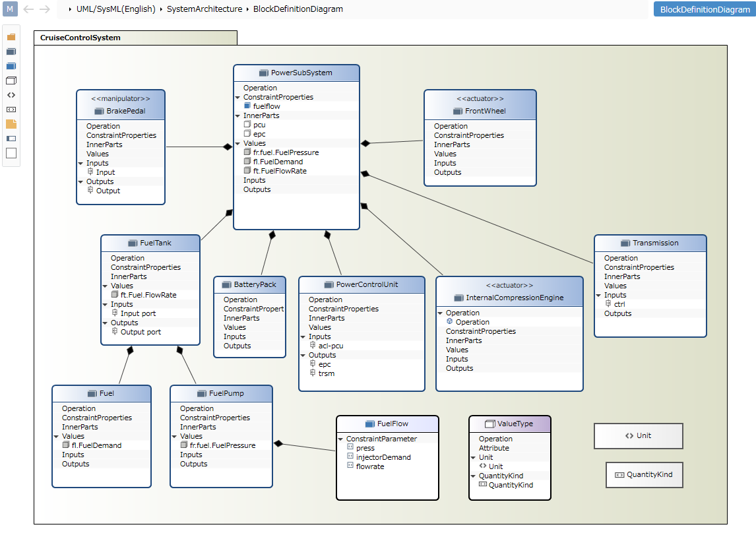
Task: Select pcu inner part in PowerSubSystem
Action: pyautogui.click(x=259, y=125)
